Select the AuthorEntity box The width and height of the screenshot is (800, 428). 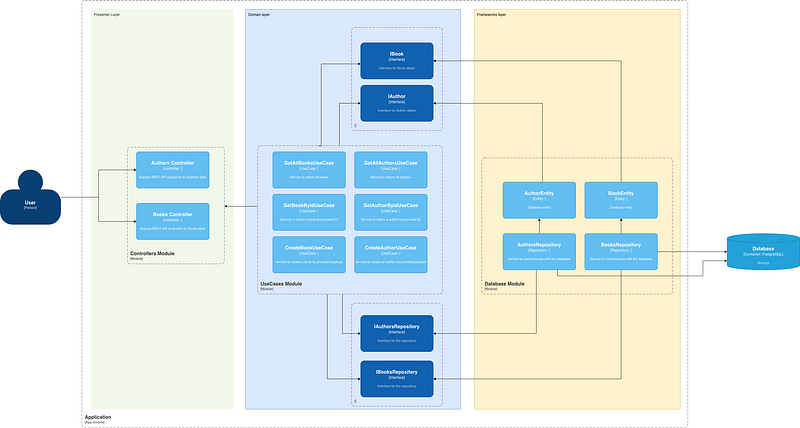539,200
